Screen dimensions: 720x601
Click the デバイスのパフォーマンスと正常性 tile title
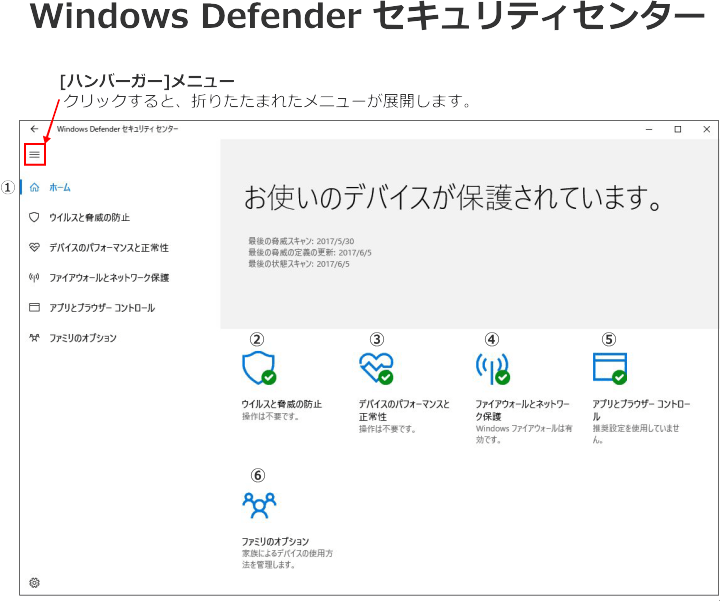[x=404, y=410]
